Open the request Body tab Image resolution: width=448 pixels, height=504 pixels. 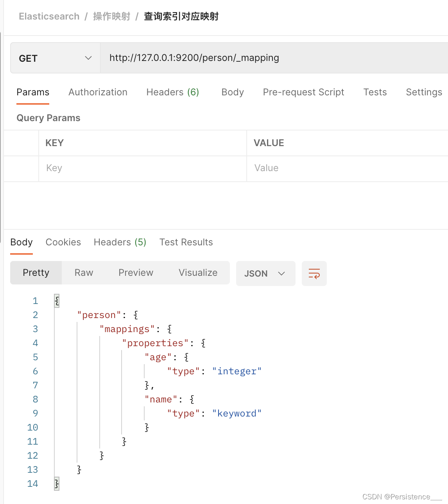click(x=233, y=92)
